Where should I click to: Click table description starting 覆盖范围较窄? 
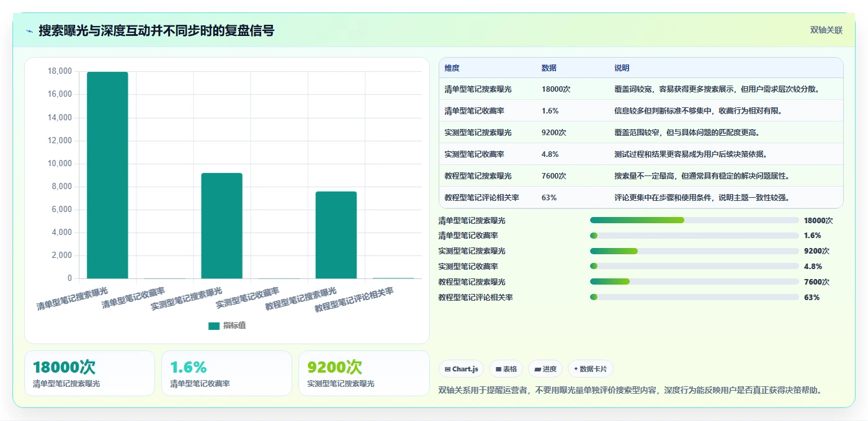point(687,133)
